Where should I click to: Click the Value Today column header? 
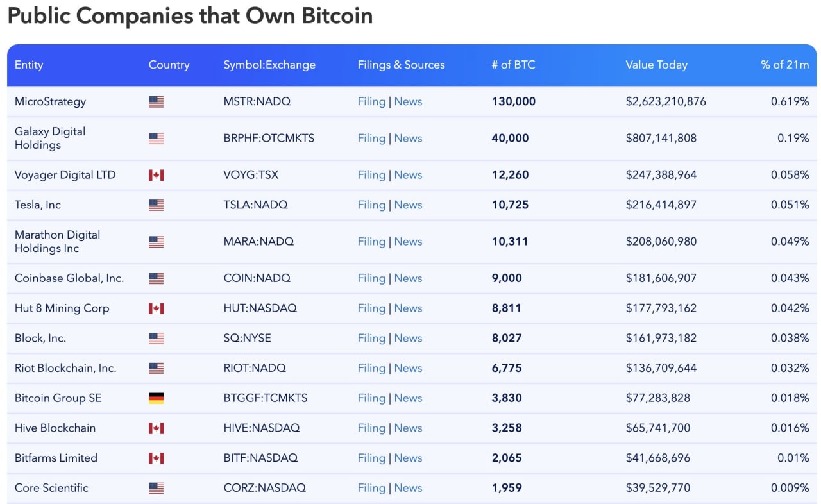point(656,65)
